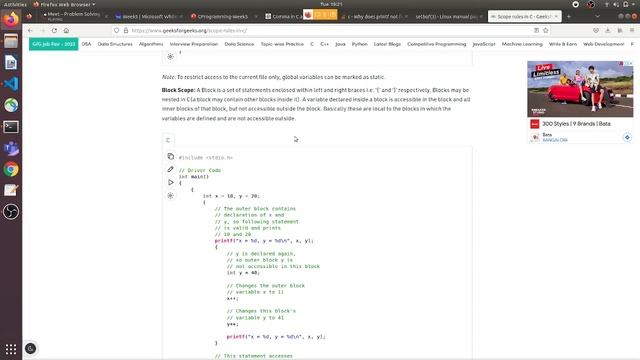Go forward one page in Firefox
Image resolution: width=640 pixels, height=360 pixels.
(42, 31)
